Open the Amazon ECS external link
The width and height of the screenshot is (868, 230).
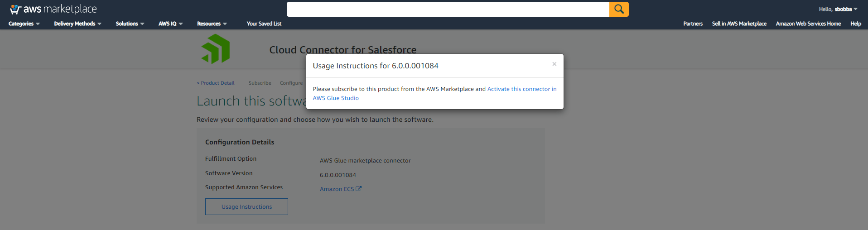point(340,189)
